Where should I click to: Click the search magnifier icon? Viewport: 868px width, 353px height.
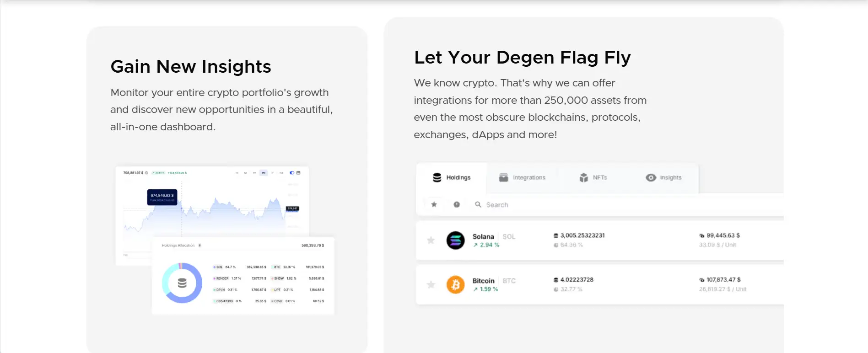[478, 204]
